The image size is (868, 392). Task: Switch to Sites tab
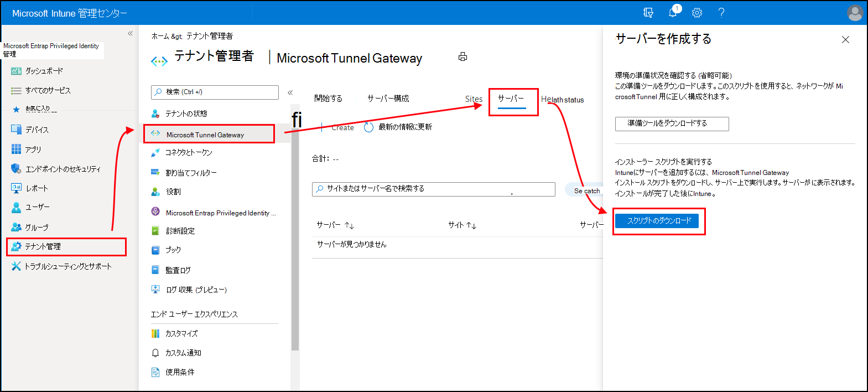click(474, 99)
